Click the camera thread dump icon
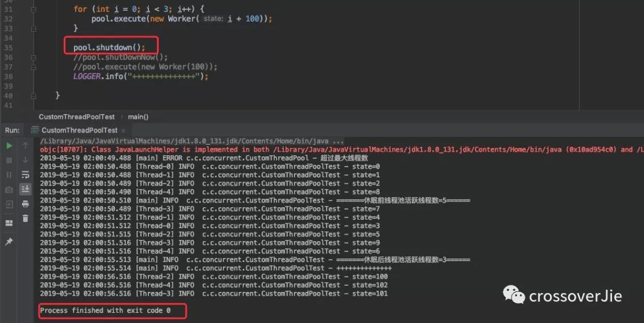Screen dimensions: 644x323 [9, 190]
